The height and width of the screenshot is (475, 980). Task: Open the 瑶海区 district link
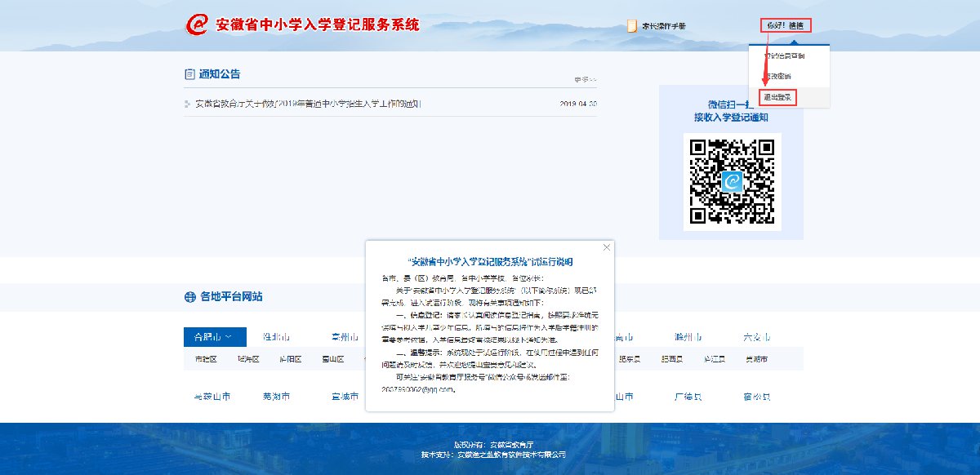(x=248, y=358)
